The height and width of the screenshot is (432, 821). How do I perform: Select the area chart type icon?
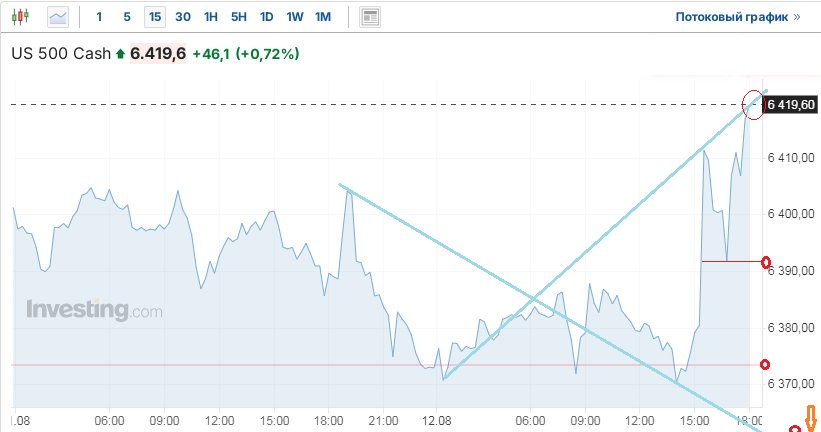click(59, 17)
